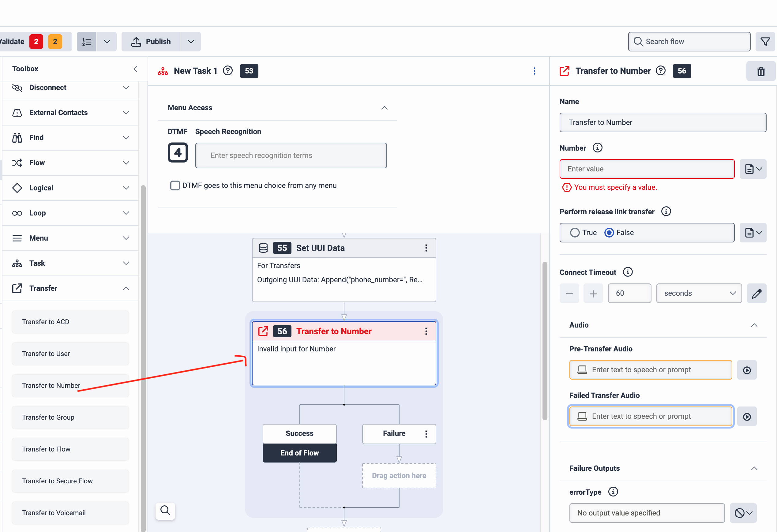Collapse the Audio section

[754, 325]
